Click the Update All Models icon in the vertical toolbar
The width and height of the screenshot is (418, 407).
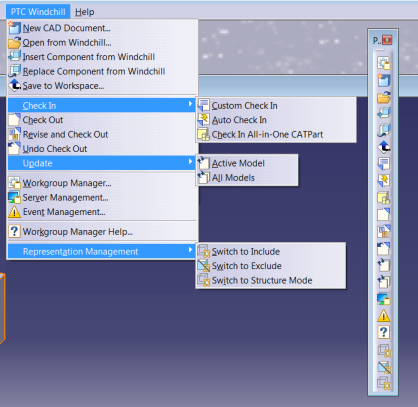(384, 282)
